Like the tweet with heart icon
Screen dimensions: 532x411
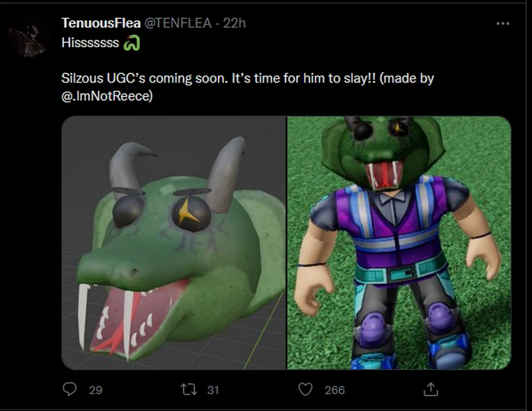[305, 389]
